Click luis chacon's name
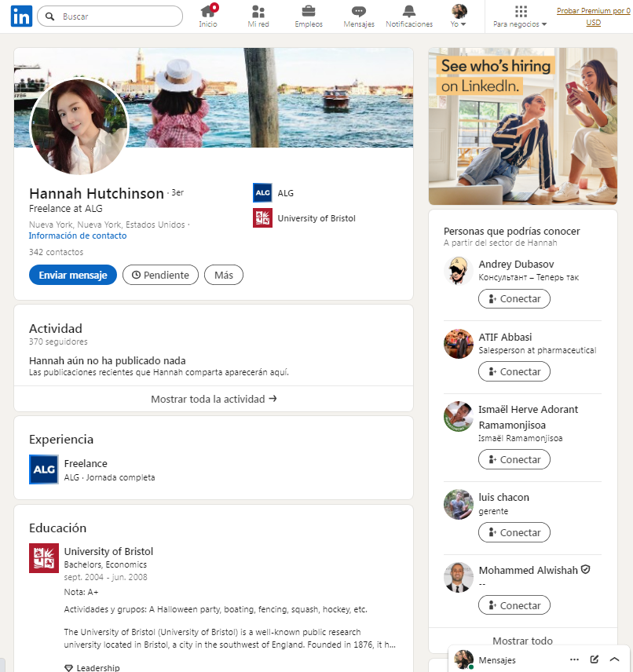633x672 pixels. [x=504, y=497]
